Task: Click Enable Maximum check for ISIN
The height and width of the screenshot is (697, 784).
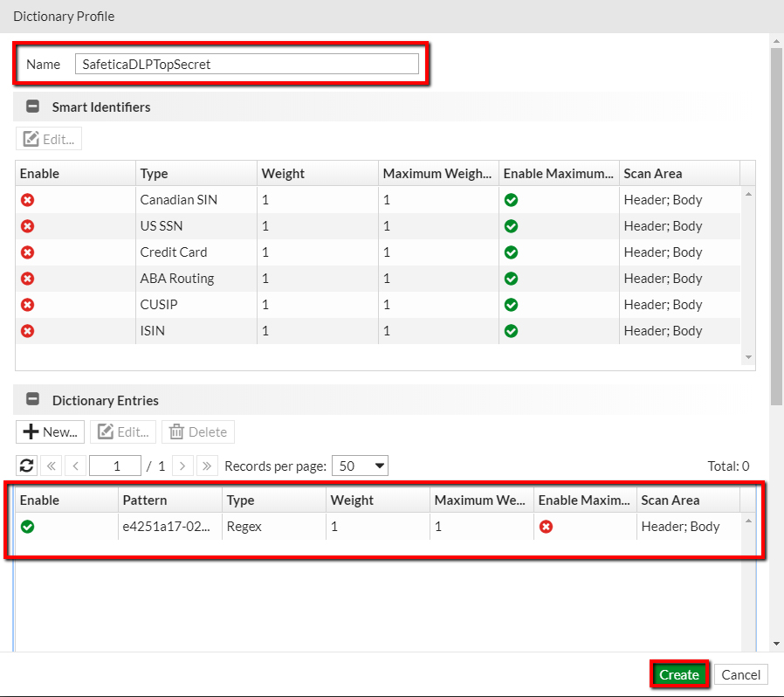Action: [x=511, y=331]
